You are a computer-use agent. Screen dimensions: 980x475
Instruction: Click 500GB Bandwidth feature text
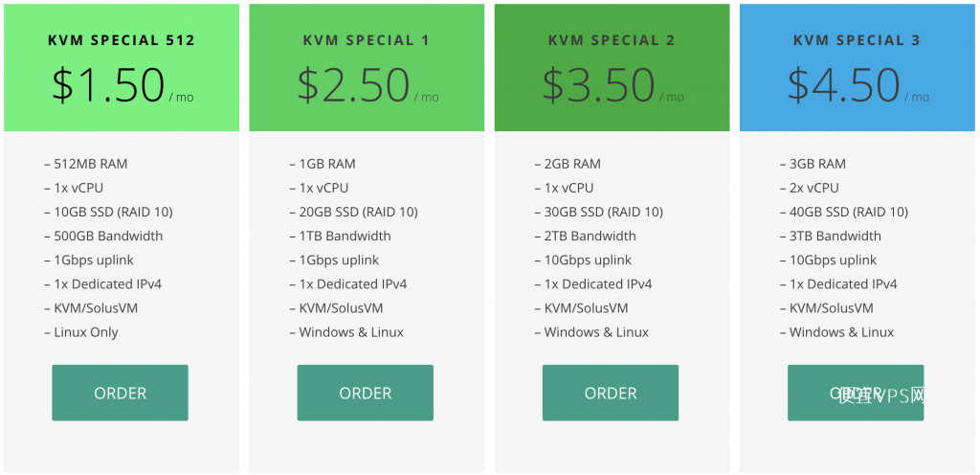[103, 236]
